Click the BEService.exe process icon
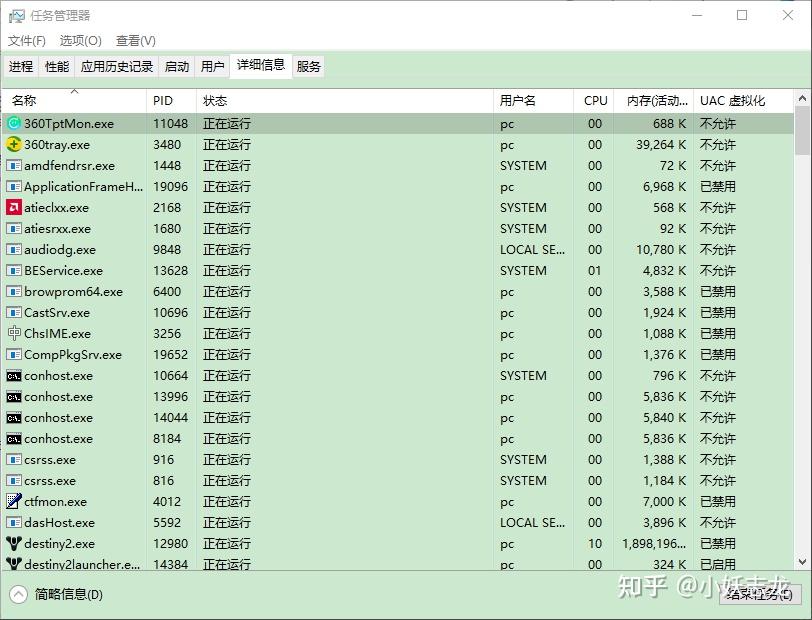Screen dimensions: 812x620 coord(14,270)
